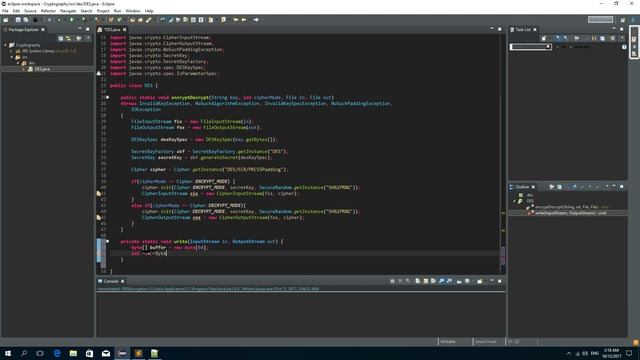
Task: Click the Open Perspective icon
Action: (623, 20)
